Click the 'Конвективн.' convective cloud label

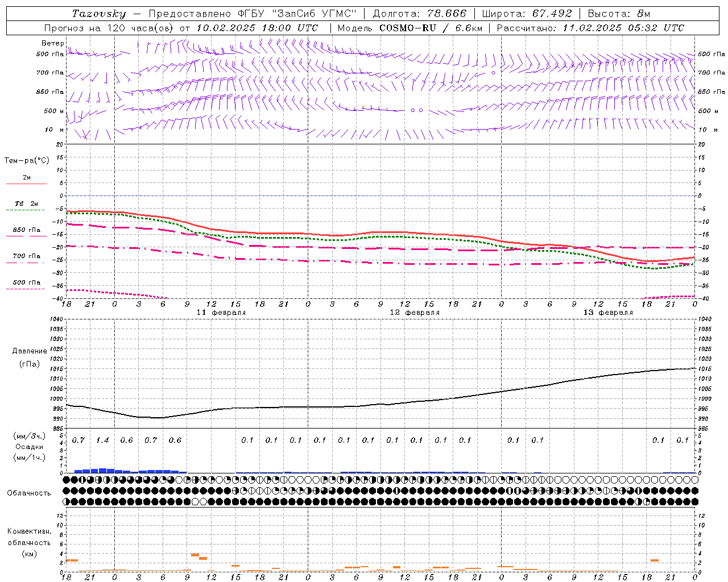30,531
